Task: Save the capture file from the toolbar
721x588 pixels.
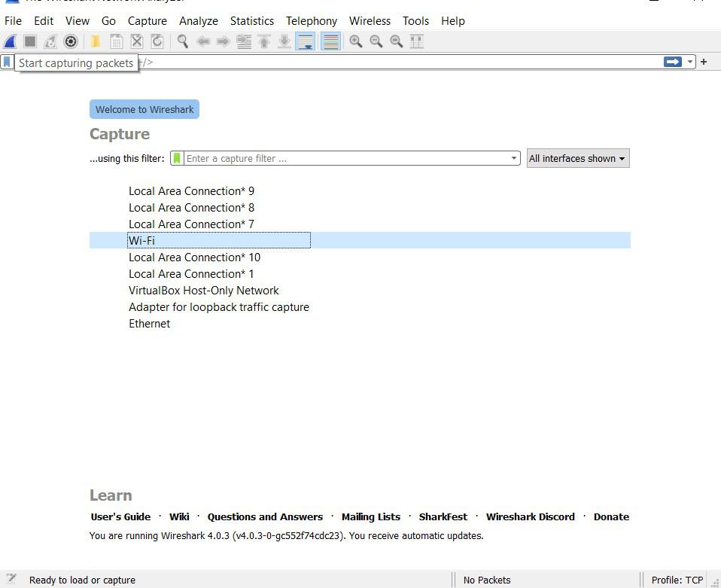Action: coord(117,41)
